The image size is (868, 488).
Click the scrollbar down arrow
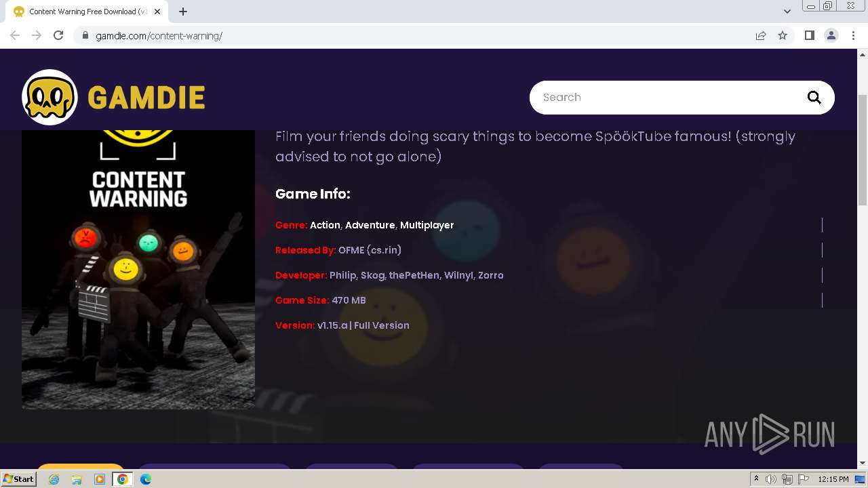pyautogui.click(x=863, y=463)
